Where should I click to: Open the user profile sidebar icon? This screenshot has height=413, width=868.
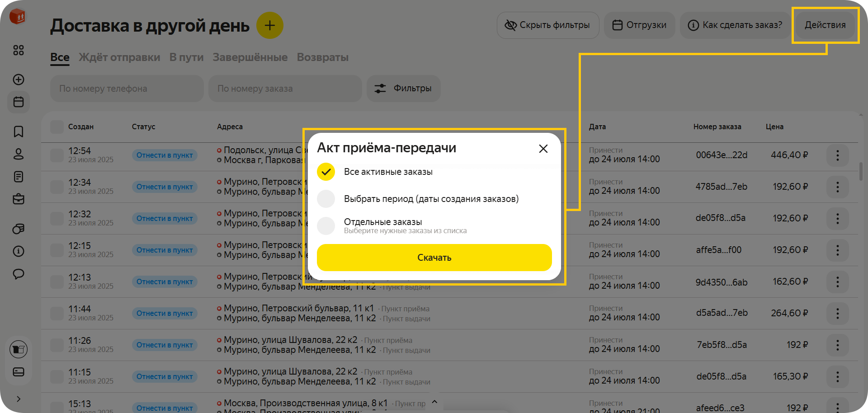point(19,154)
